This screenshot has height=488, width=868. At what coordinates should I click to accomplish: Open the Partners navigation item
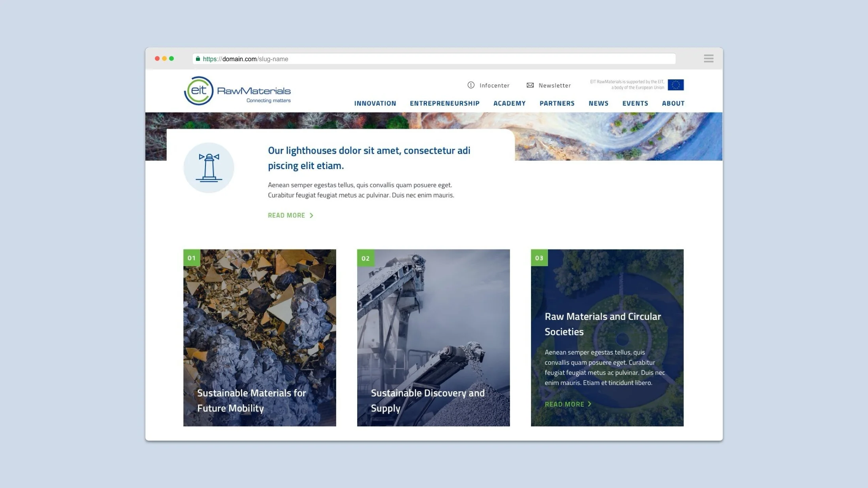click(557, 103)
